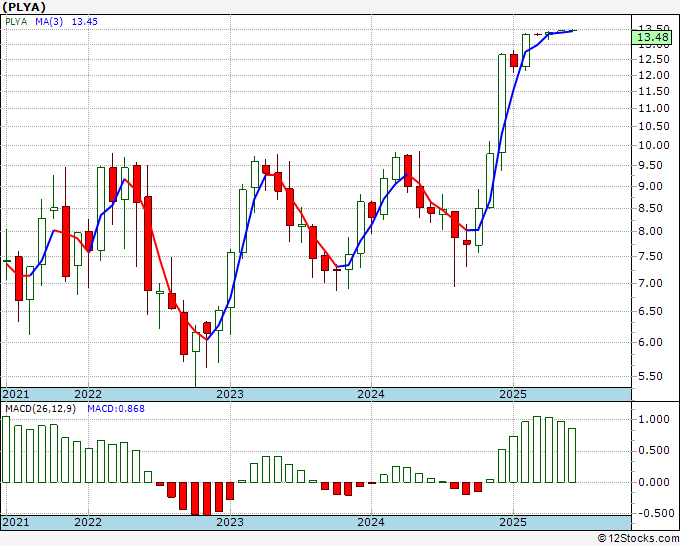The height and width of the screenshot is (546, 680).
Task: Click 2025 on the MACD panel time axis
Action: (513, 522)
